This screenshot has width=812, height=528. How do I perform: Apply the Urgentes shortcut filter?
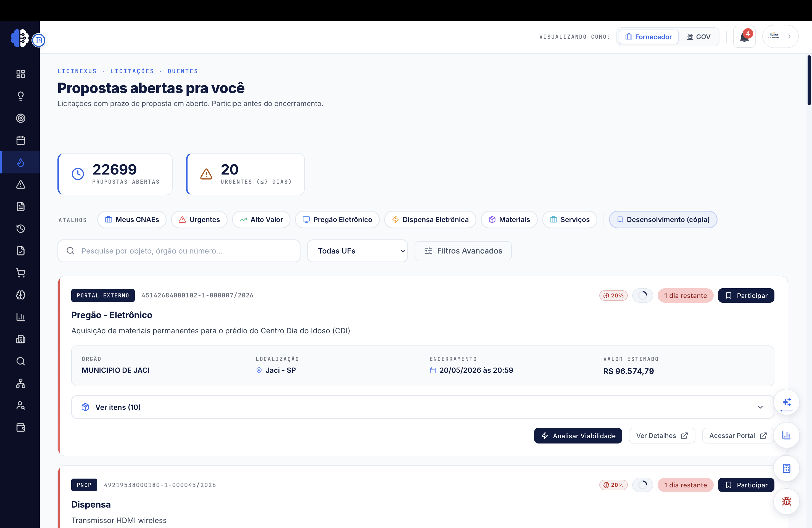click(199, 220)
